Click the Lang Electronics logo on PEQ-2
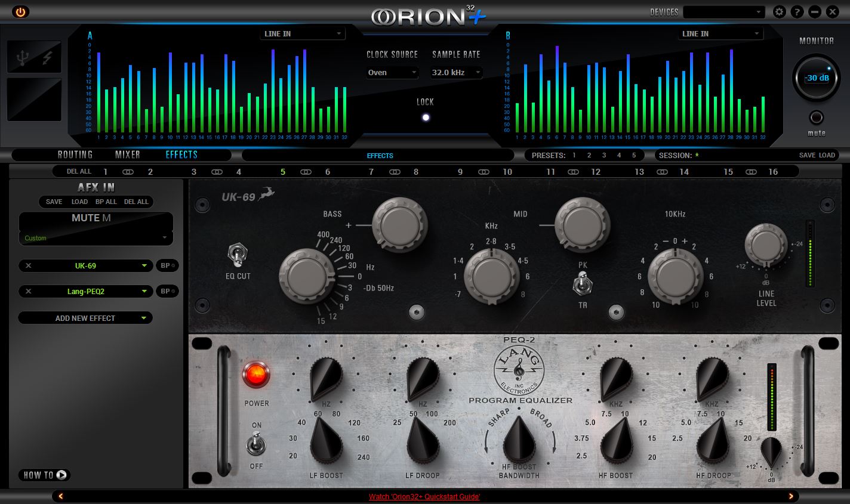850x504 pixels. [x=519, y=371]
